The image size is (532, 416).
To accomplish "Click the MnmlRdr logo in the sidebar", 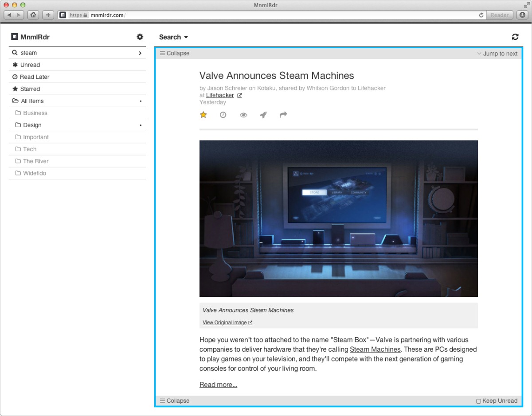I will 30,37.
